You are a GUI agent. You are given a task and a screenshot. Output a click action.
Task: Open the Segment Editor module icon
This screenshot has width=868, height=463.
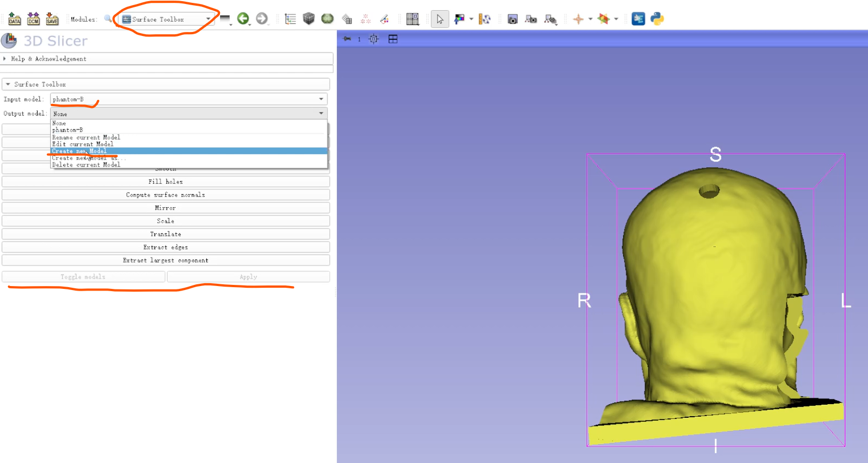pyautogui.click(x=385, y=19)
